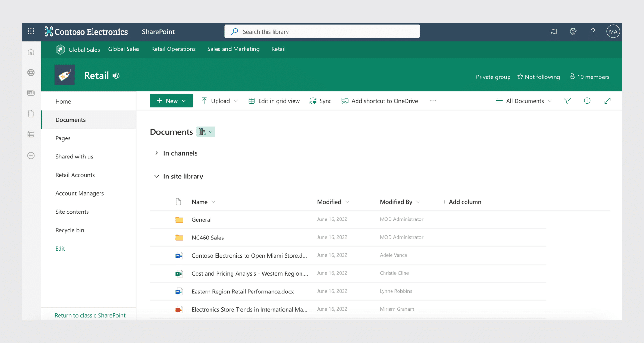Click the megaphone announcement icon in the header

click(553, 31)
